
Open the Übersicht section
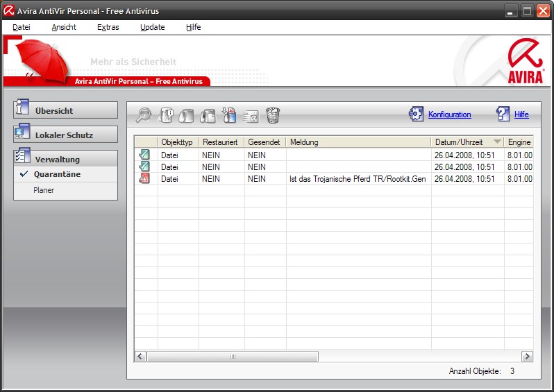pos(66,110)
